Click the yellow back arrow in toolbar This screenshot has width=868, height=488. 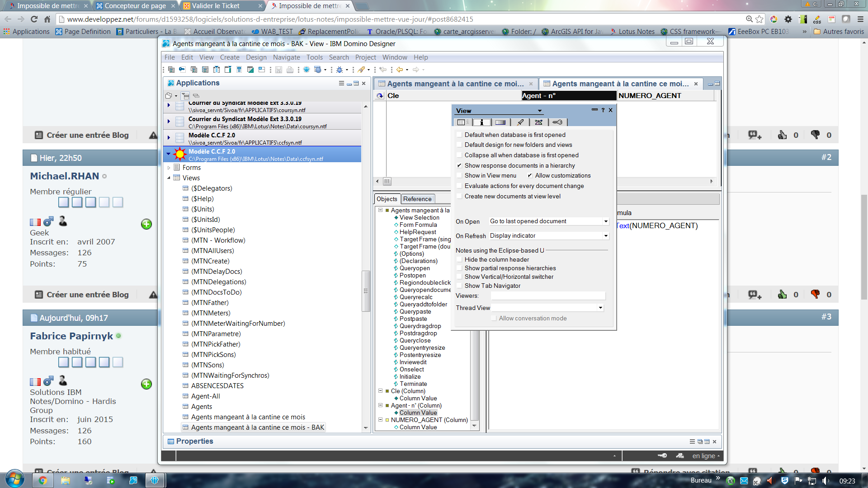tap(400, 70)
